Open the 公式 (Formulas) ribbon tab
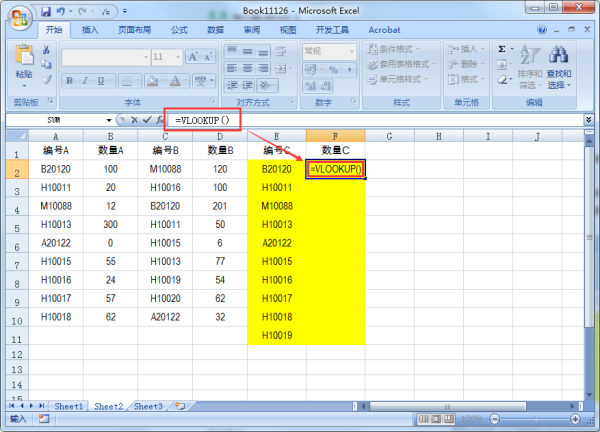This screenshot has width=600, height=432. coord(179,30)
